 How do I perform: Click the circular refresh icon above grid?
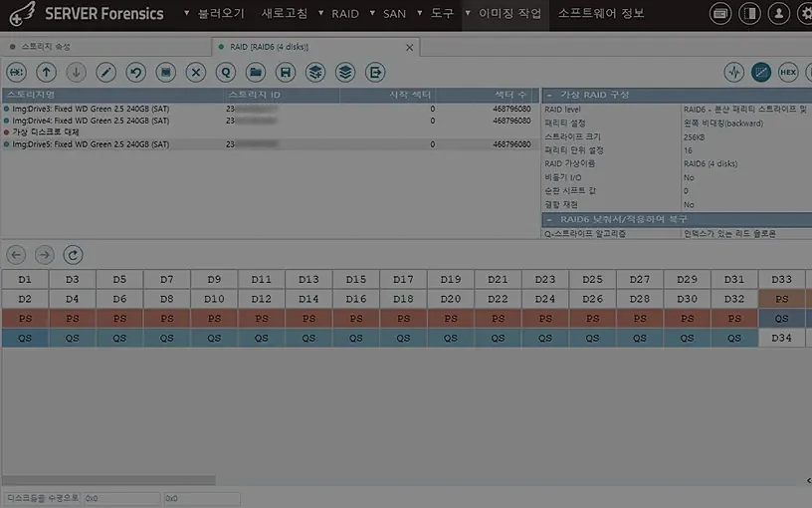tap(73, 255)
